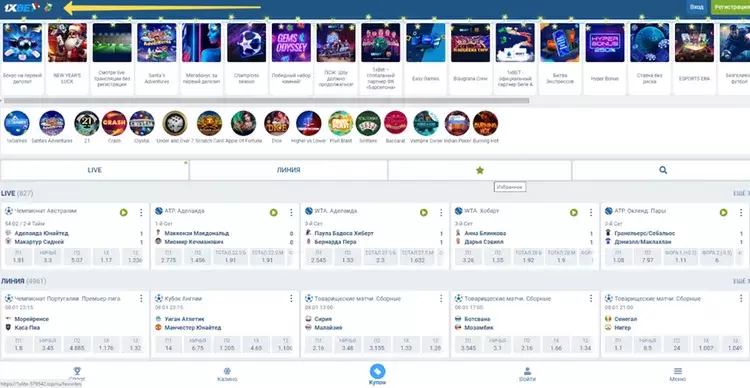Play live stream for WTA Аделаида match

pos(424,212)
